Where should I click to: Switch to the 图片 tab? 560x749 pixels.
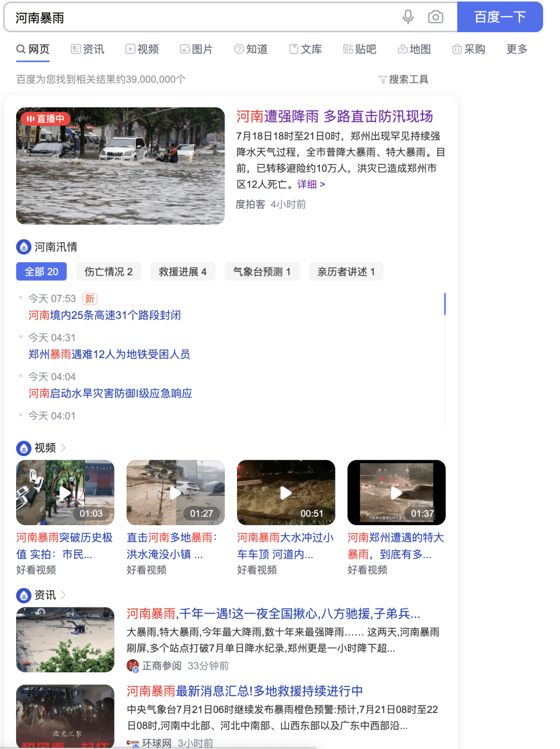pos(197,49)
